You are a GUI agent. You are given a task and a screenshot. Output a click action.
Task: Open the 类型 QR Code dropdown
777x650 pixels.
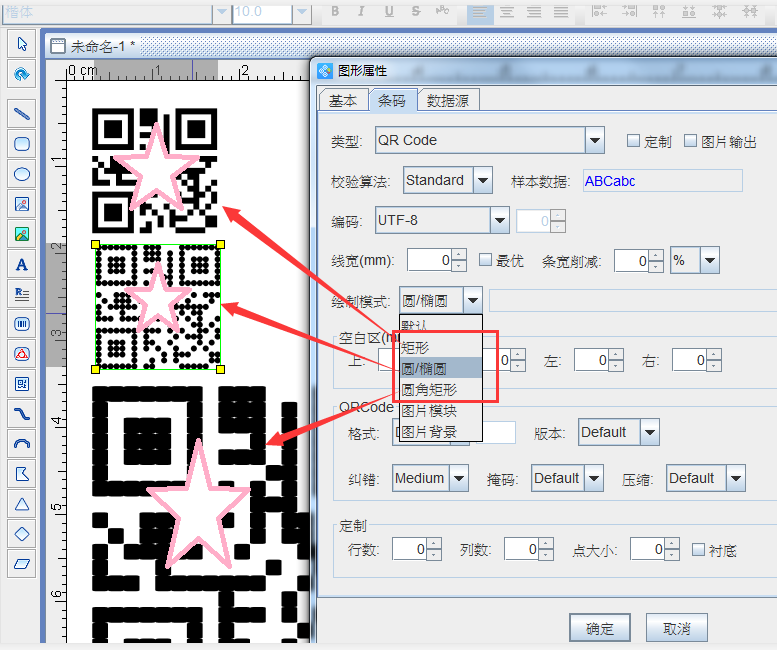[595, 141]
